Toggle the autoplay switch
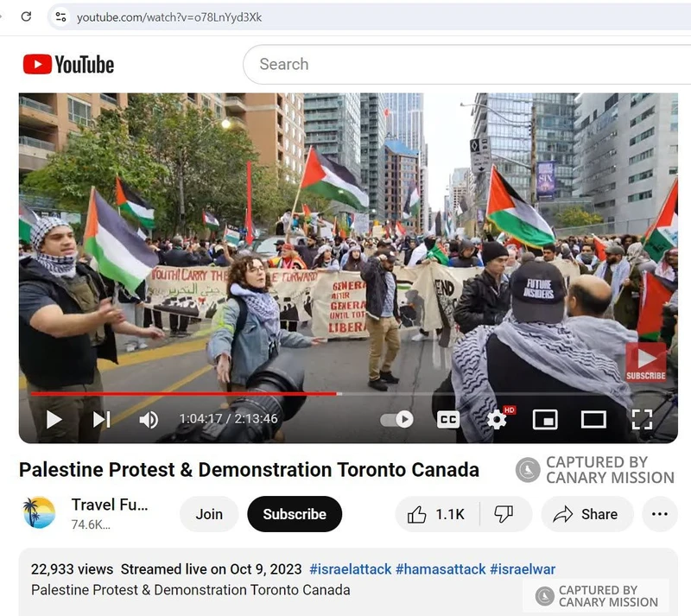The image size is (691, 616). [x=396, y=419]
